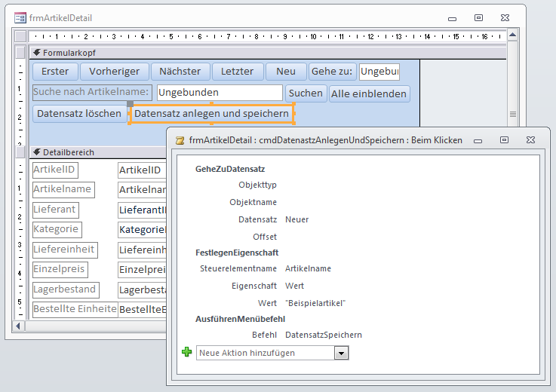Click the Letzter navigation button
556x392 pixels.
click(x=238, y=72)
